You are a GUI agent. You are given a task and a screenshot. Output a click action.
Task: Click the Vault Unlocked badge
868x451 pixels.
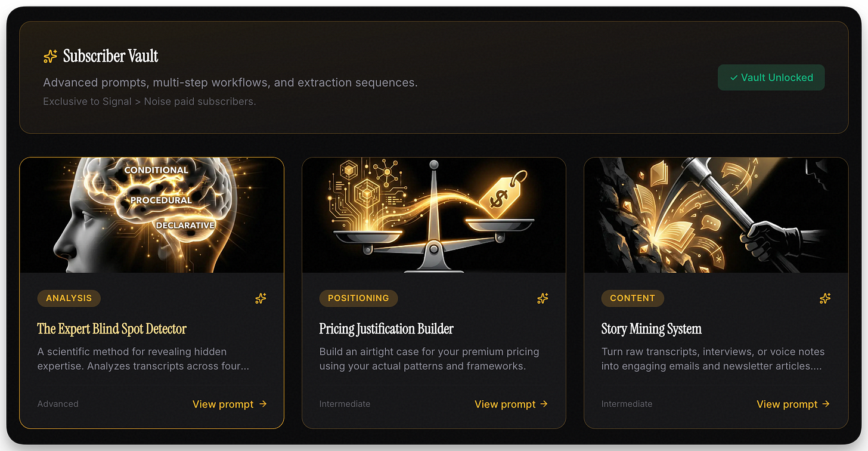[x=771, y=78]
